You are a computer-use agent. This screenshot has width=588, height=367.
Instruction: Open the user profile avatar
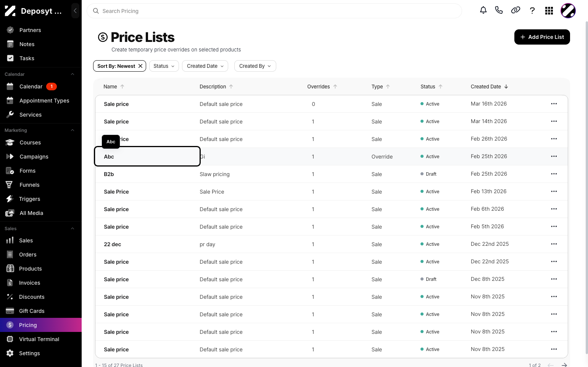coord(568,11)
